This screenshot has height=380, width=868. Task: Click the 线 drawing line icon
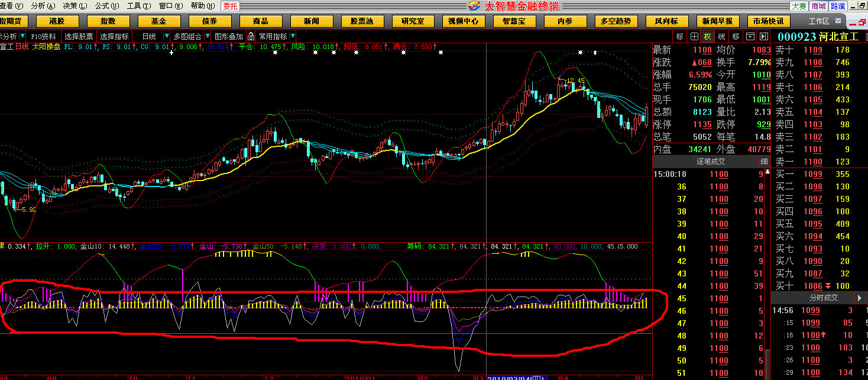point(722,36)
